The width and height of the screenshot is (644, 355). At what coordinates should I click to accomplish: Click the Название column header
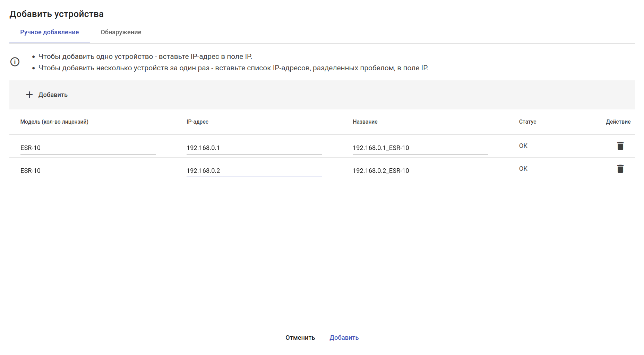[x=365, y=122]
